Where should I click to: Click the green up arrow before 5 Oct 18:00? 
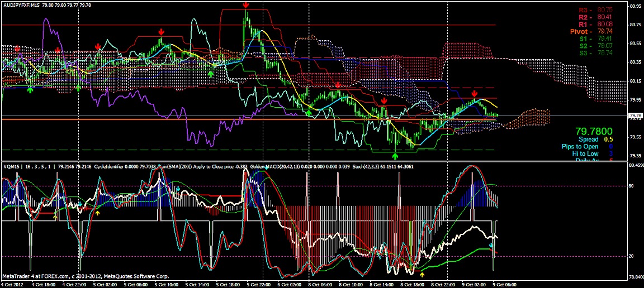pos(211,74)
